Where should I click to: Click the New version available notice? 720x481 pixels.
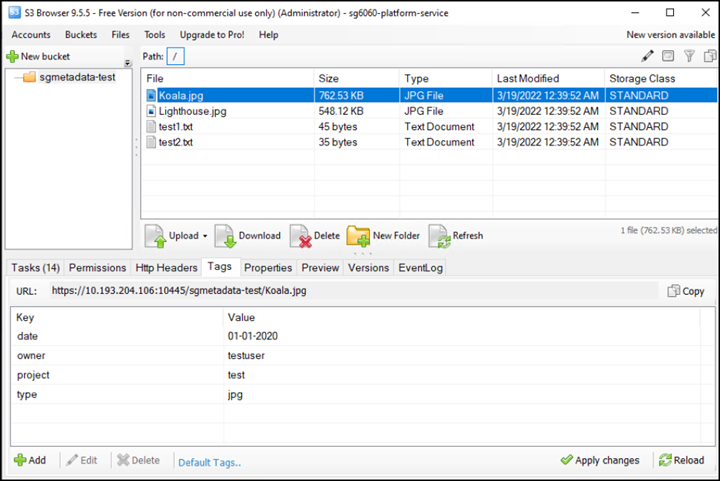click(x=670, y=35)
